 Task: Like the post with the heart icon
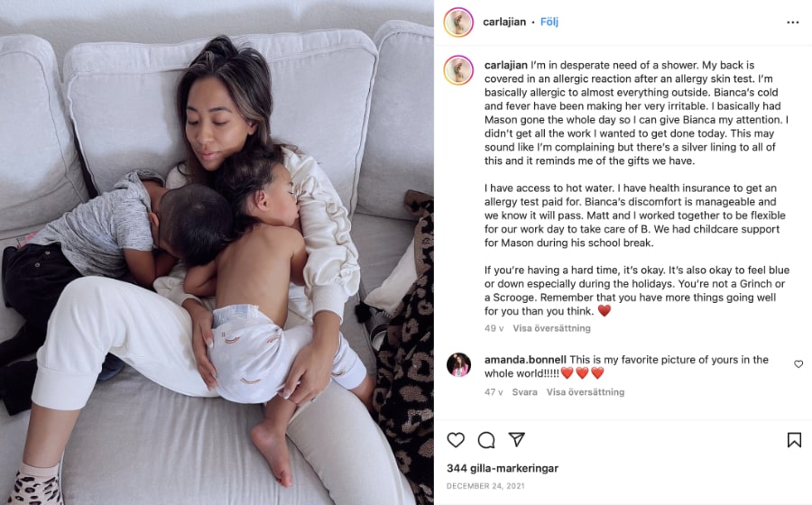pos(456,440)
